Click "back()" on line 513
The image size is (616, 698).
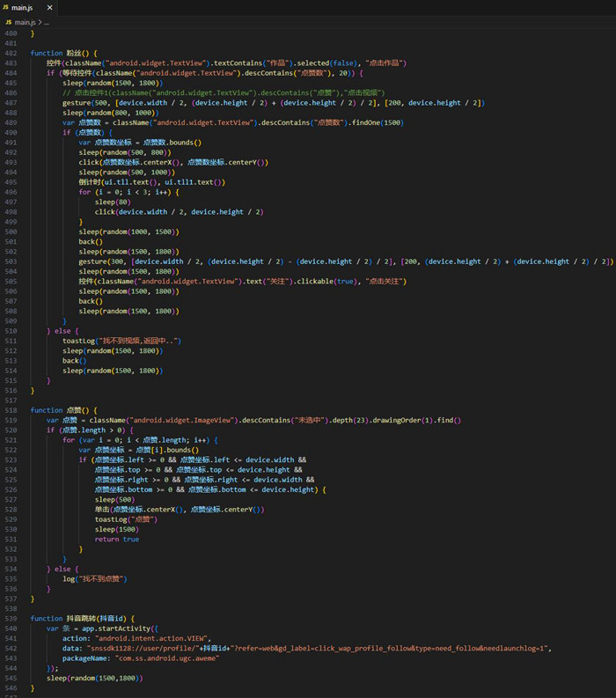[74, 361]
